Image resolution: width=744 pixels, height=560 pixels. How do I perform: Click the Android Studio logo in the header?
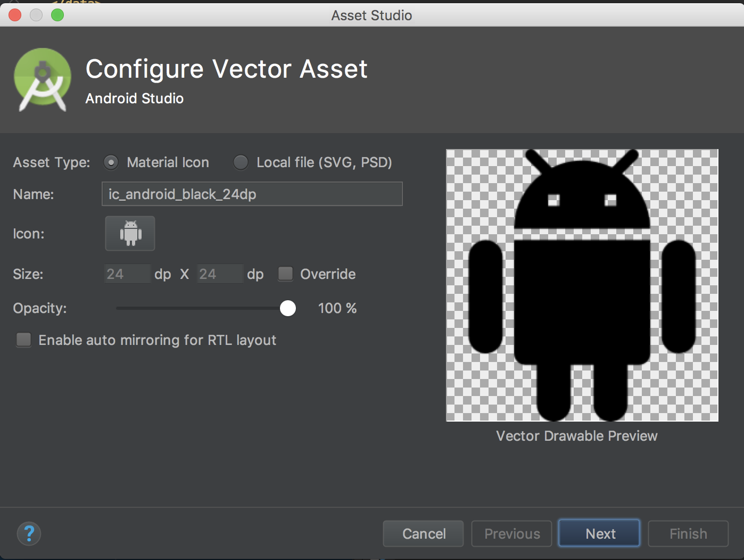43,80
